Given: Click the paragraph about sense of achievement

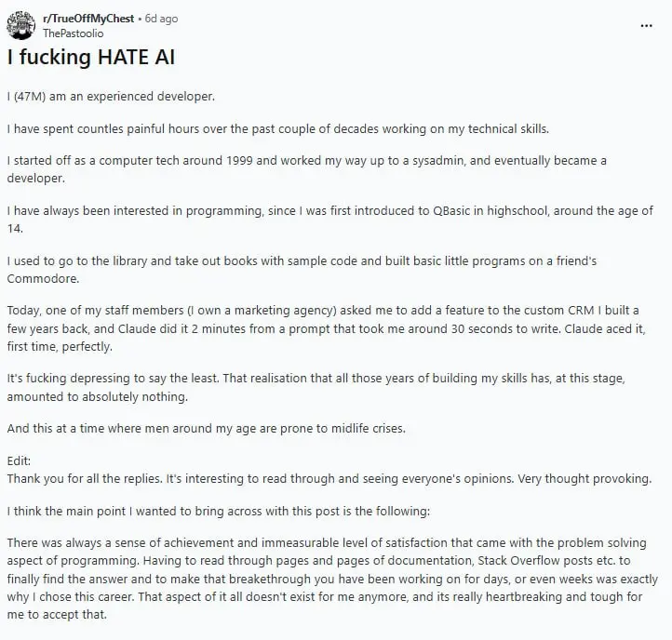Looking at the screenshot, I should pyautogui.click(x=332, y=579).
